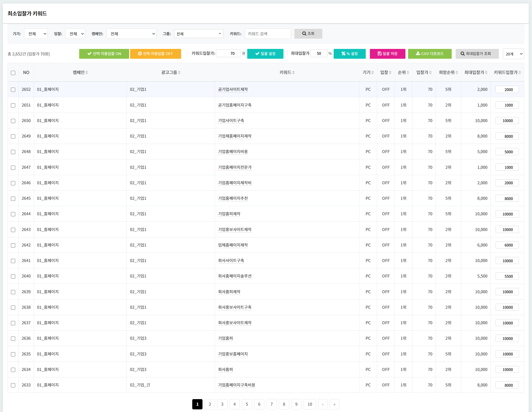Viewport: 532px width, 412px height.
Task: Click the 키워드 검색 input field
Action: pos(268,34)
